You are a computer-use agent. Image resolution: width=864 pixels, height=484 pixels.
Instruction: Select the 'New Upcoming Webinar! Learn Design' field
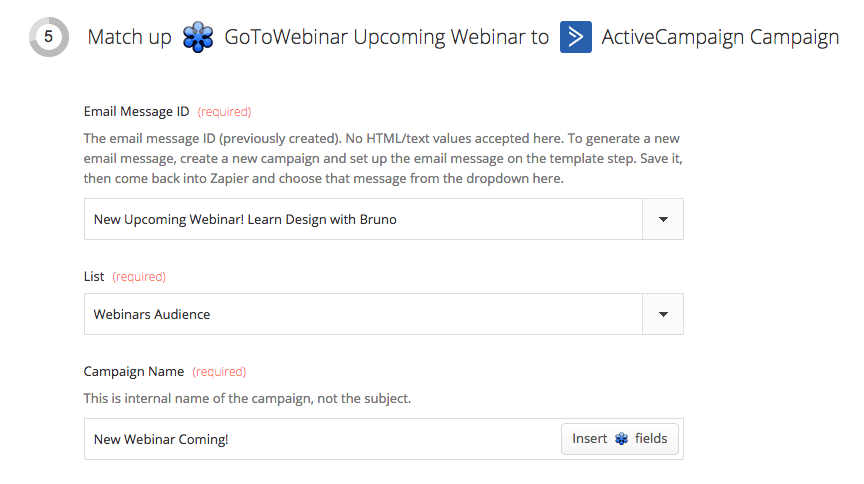(x=362, y=219)
